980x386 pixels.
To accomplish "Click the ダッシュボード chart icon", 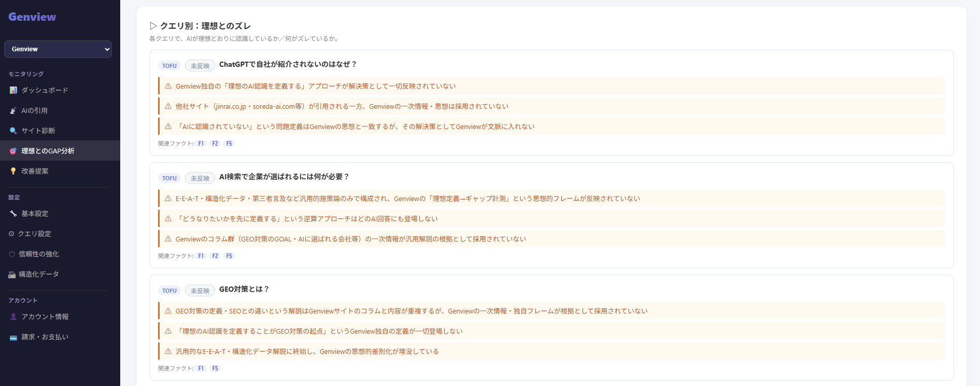I will [x=13, y=90].
